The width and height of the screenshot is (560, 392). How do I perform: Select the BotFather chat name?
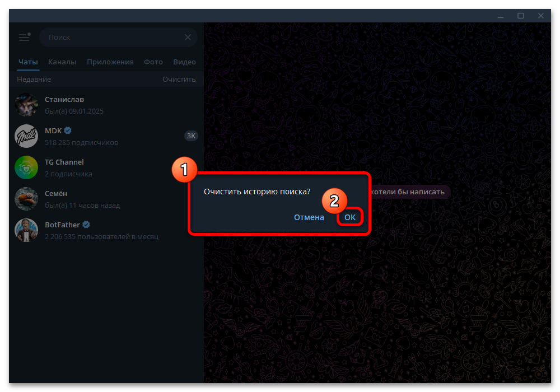coord(63,225)
